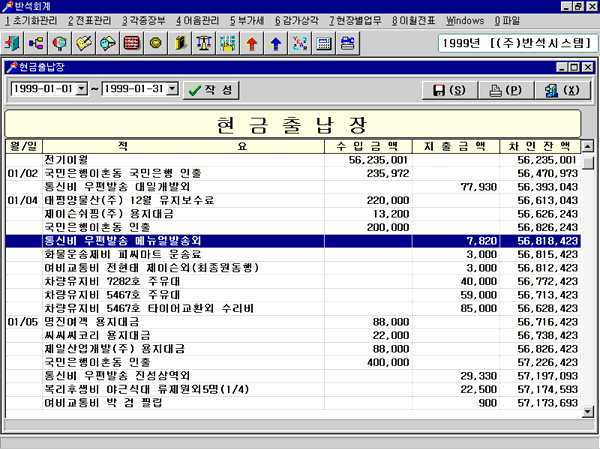Click the exit door toolbar icon

click(x=12, y=43)
